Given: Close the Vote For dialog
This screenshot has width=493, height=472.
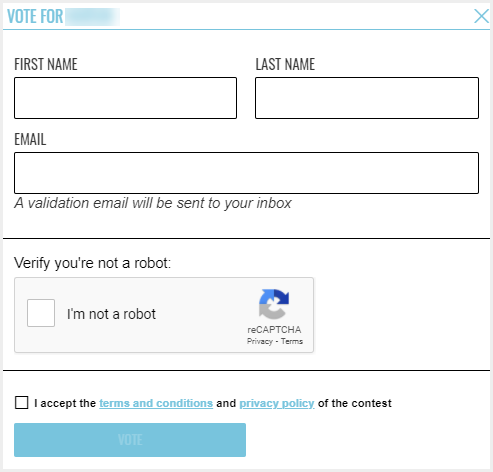Looking at the screenshot, I should [481, 16].
